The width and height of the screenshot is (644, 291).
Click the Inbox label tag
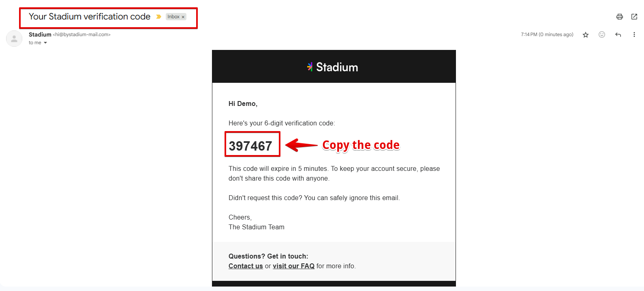tap(173, 17)
